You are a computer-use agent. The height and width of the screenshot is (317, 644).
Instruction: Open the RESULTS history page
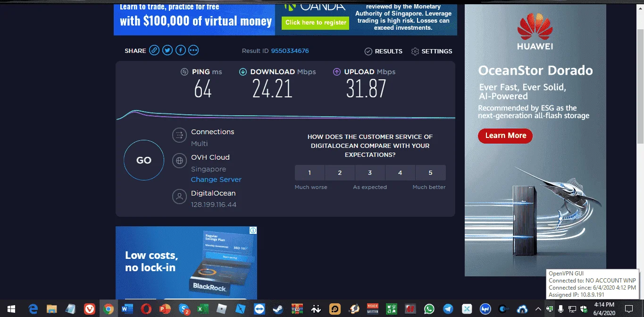pyautogui.click(x=384, y=51)
